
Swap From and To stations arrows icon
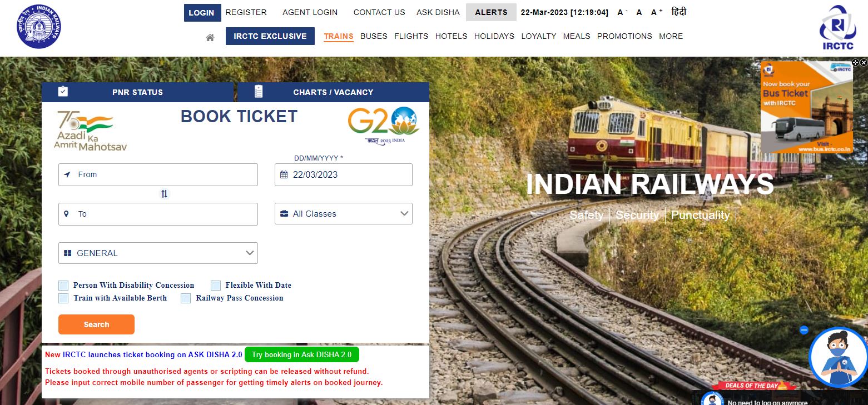click(164, 194)
